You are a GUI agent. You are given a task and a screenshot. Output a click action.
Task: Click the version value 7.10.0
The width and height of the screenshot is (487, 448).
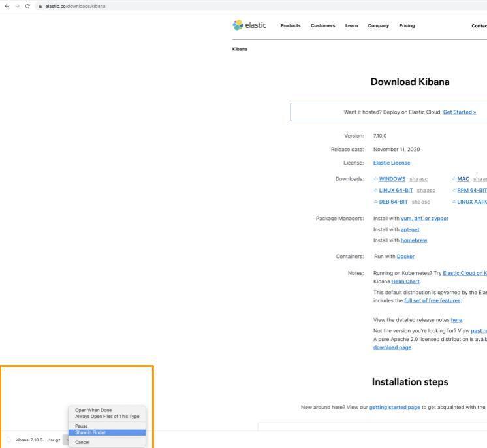point(380,136)
